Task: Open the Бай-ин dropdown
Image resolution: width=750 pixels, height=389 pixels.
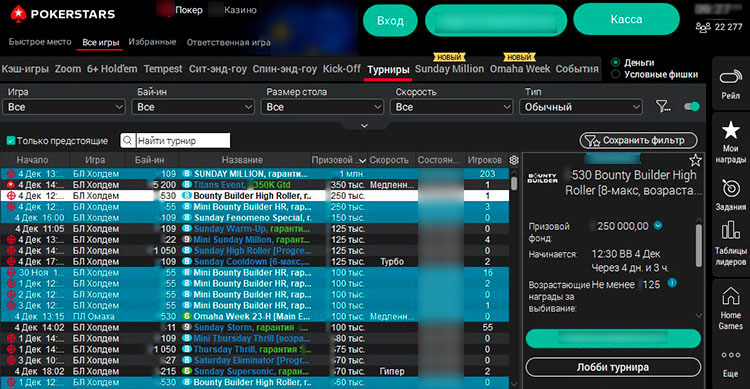Action: pyautogui.click(x=193, y=107)
